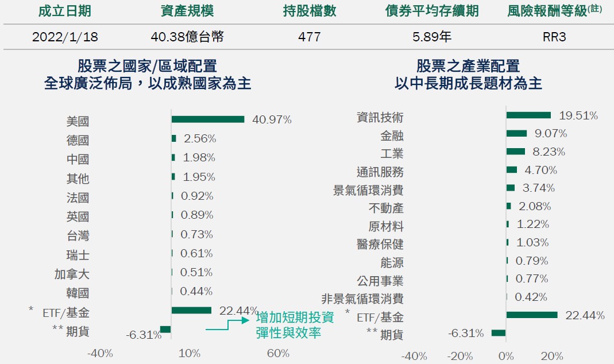Click the 台灣 country label
614x364 pixels.
(78, 236)
